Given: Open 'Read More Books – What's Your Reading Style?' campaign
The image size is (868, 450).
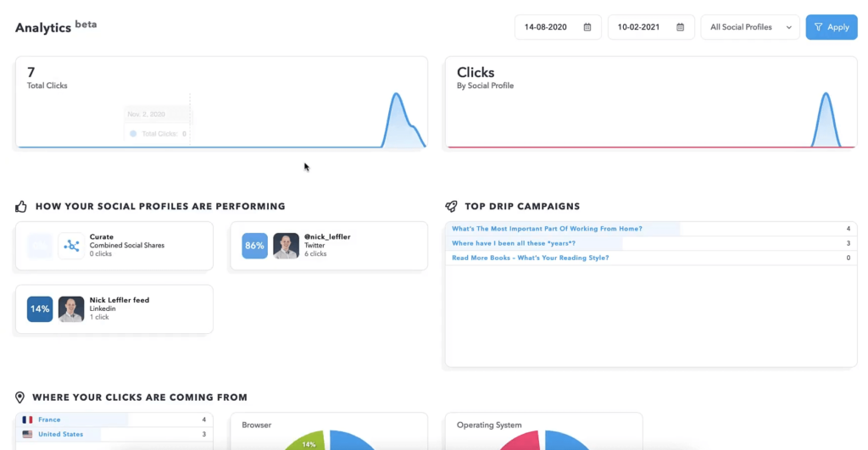Looking at the screenshot, I should (531, 258).
